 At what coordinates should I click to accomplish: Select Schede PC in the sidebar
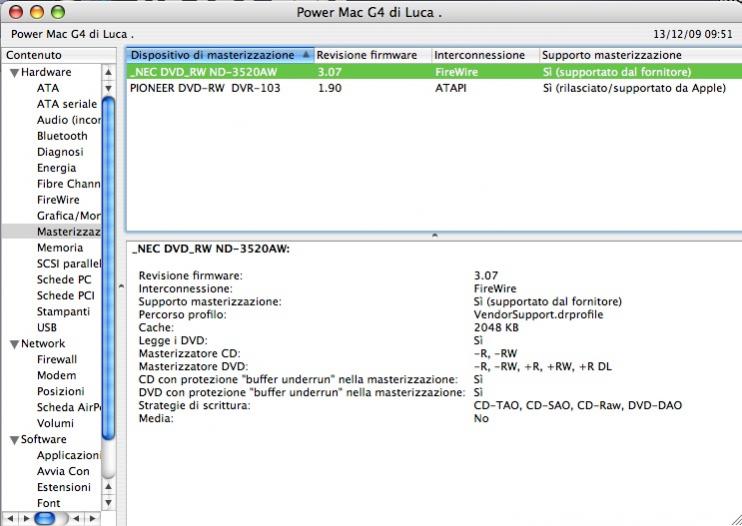tap(64, 280)
